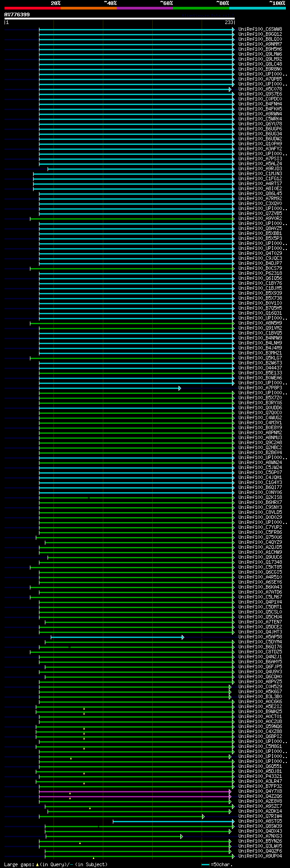Click the purple ~60% identity legend swatch
Viewport: 290px width, 868px height.
pos(145,8)
